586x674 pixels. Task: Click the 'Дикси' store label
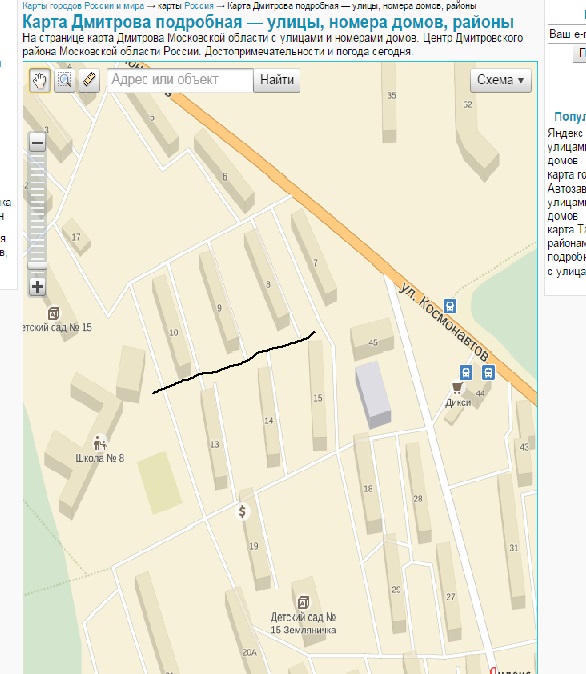(x=458, y=403)
